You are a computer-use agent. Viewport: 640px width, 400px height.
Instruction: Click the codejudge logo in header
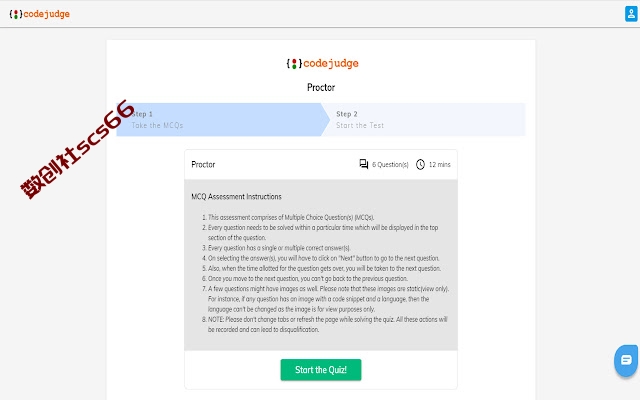tap(40, 14)
